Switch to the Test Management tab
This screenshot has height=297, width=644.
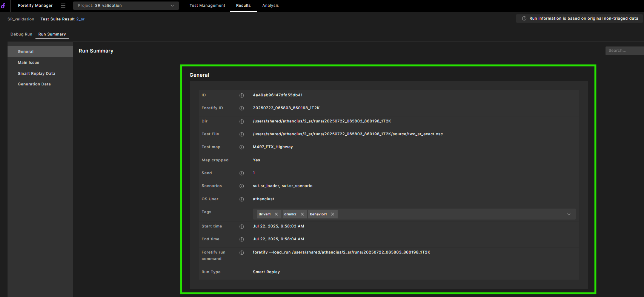click(x=207, y=6)
